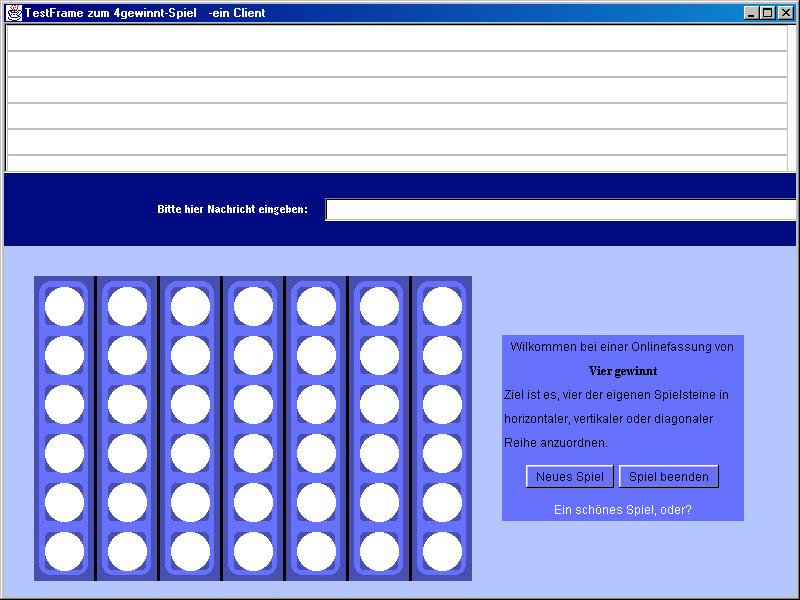Image resolution: width=800 pixels, height=600 pixels.
Task: Maximize the 4gewinnt TestFrame window
Action: pyautogui.click(x=767, y=13)
